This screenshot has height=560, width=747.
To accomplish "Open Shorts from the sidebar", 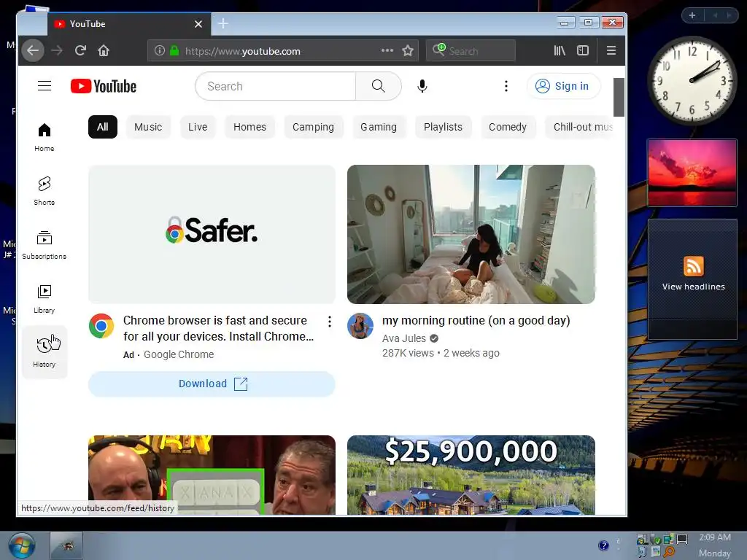I will [44, 191].
